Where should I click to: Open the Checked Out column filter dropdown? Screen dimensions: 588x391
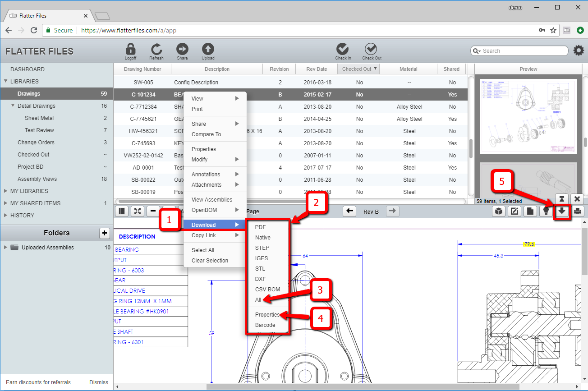pyautogui.click(x=375, y=69)
